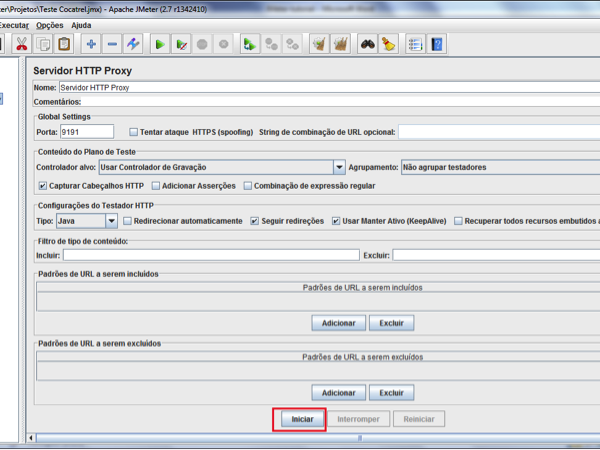Open the Controlador alvo dropdown
This screenshot has height=450, width=600.
pos(339,168)
